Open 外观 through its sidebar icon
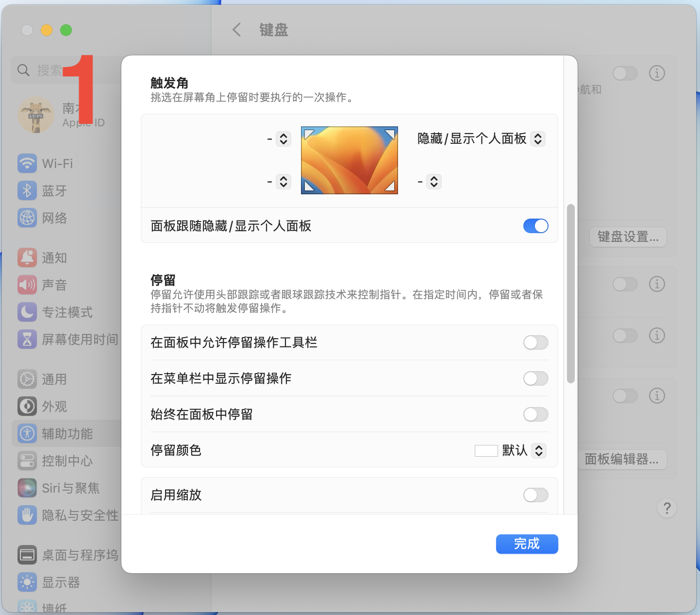The image size is (700, 615). point(27,406)
